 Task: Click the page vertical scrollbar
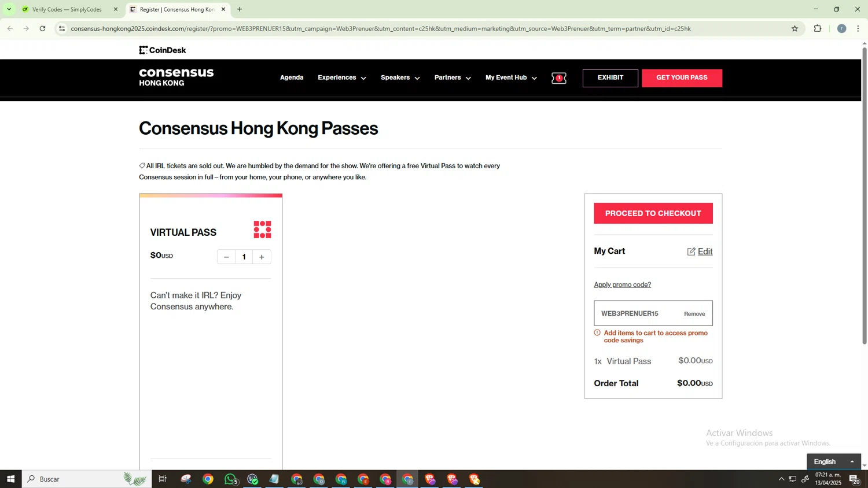point(865,195)
